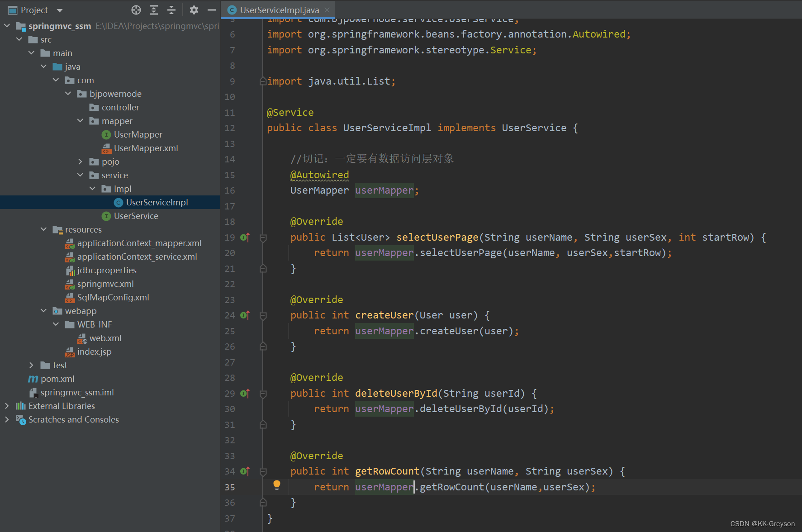Screen dimensions: 802x532
Task: Open the UserMapper interface
Action: (x=138, y=134)
